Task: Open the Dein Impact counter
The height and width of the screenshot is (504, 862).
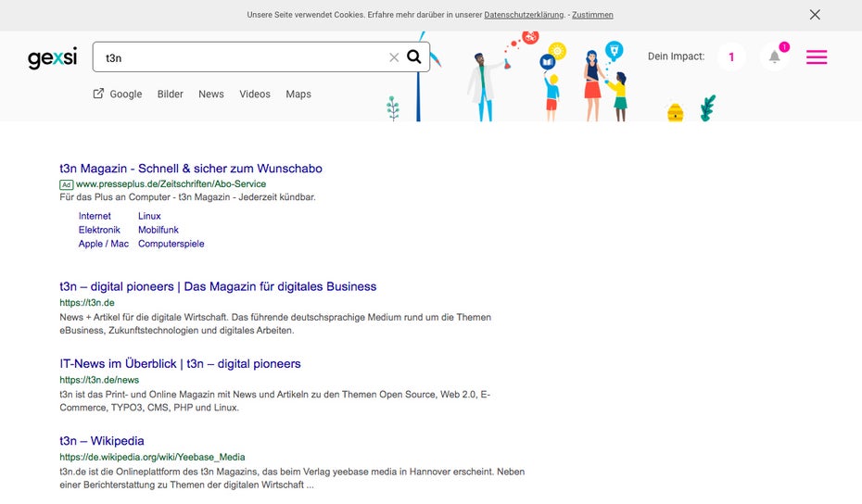Action: [x=731, y=57]
